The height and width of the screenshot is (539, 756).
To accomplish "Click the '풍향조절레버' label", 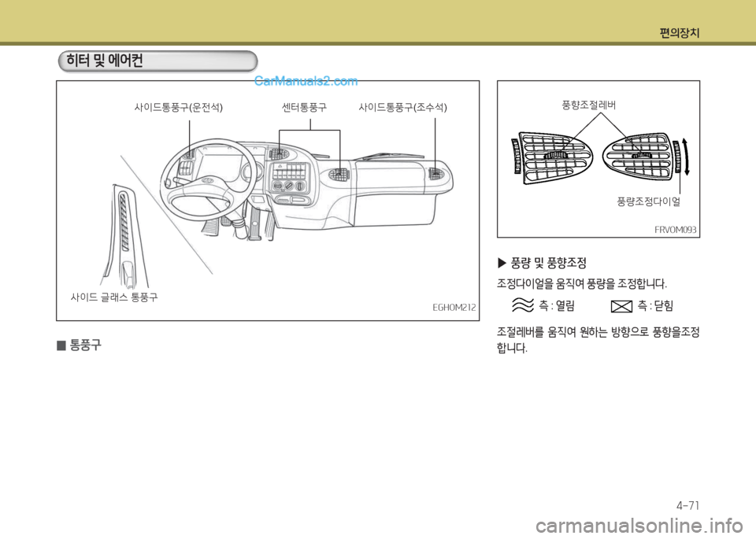I will [x=589, y=105].
